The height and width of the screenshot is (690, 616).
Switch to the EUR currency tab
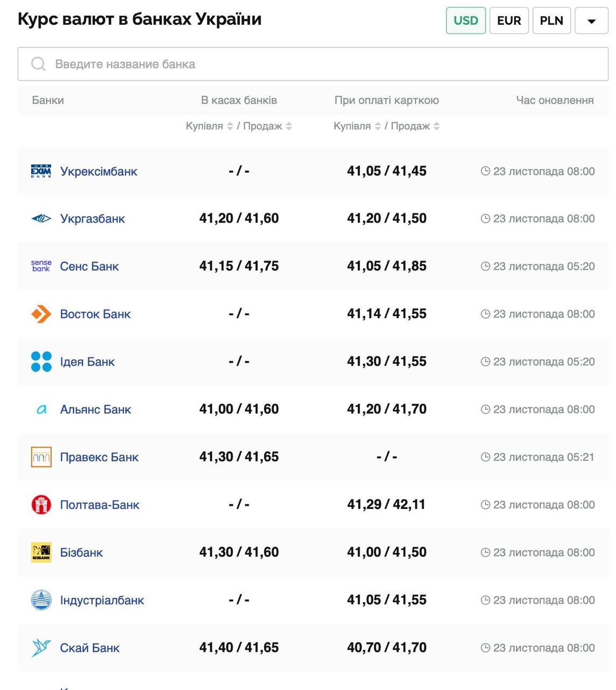click(x=509, y=20)
